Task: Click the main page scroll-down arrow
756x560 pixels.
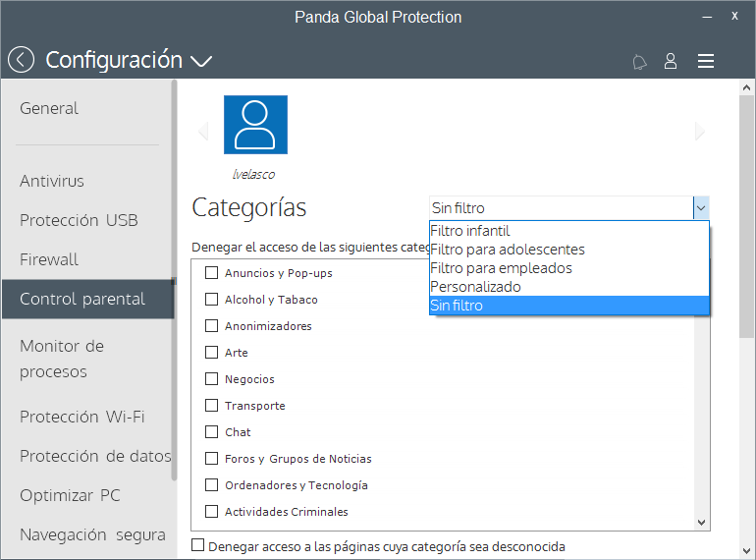Action: 746,551
